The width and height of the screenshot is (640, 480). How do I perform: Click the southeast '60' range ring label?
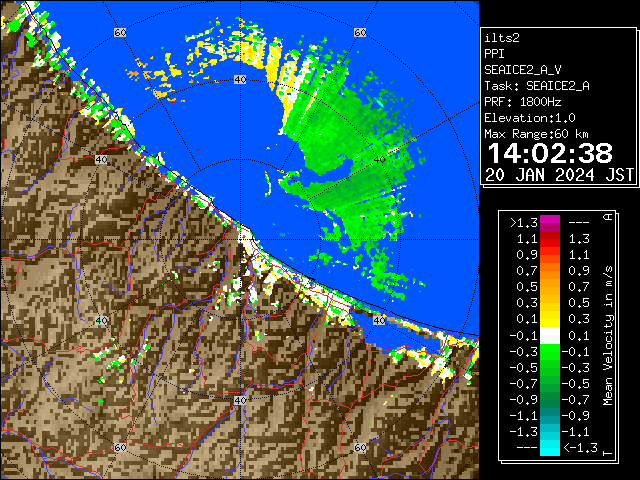pyautogui.click(x=360, y=447)
